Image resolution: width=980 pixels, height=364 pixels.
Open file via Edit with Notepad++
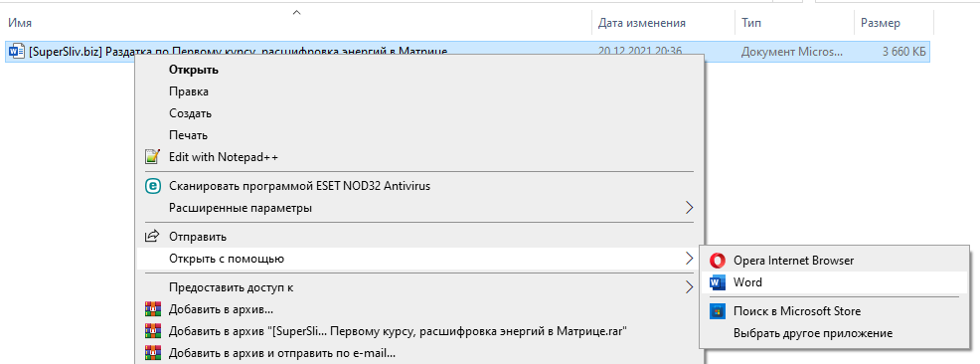[420, 156]
